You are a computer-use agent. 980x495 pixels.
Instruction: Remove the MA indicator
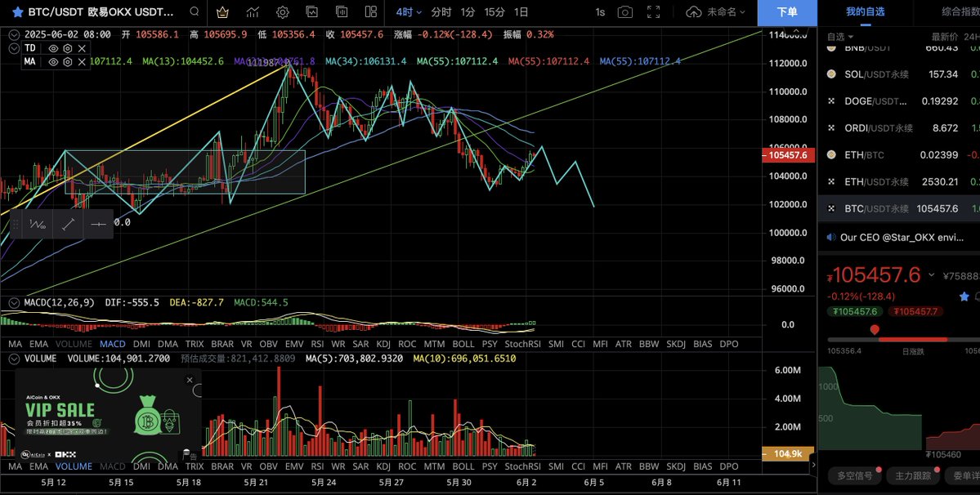[x=82, y=61]
